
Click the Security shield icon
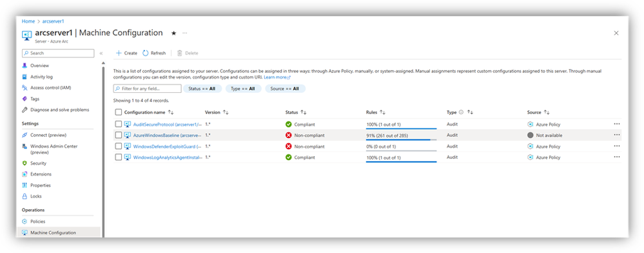point(24,163)
